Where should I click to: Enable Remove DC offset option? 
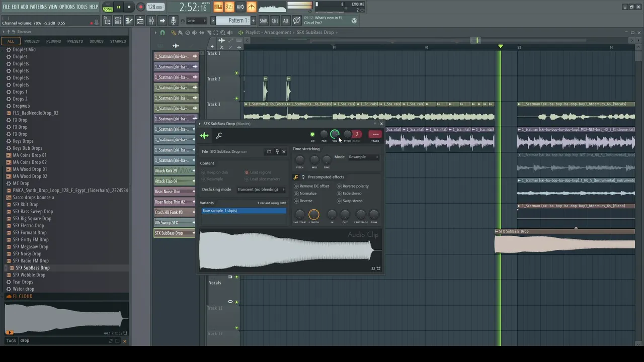[x=311, y=186]
